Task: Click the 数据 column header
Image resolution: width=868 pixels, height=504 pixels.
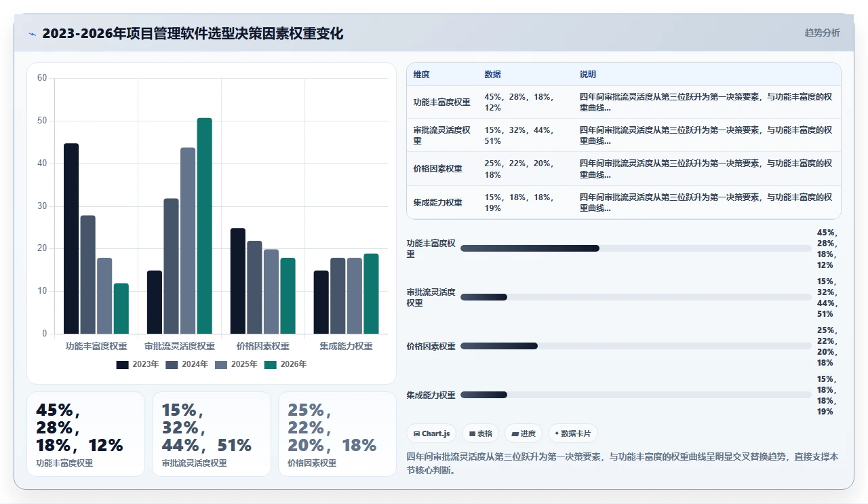Action: pyautogui.click(x=492, y=75)
